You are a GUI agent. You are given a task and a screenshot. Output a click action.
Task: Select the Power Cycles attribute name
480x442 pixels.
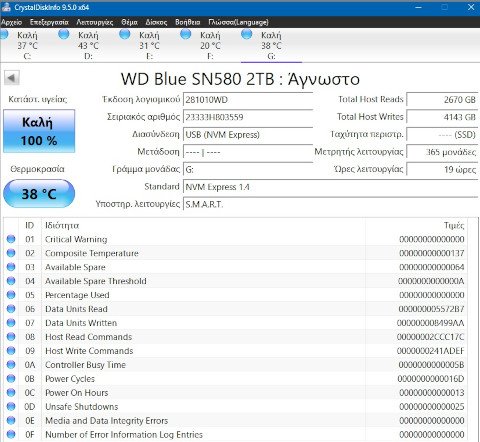(70, 379)
